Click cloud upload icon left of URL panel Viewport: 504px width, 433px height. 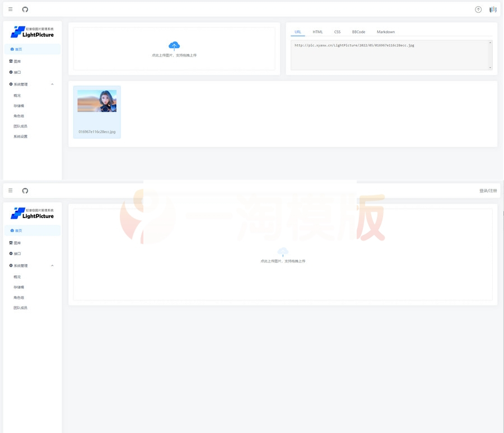(x=174, y=45)
